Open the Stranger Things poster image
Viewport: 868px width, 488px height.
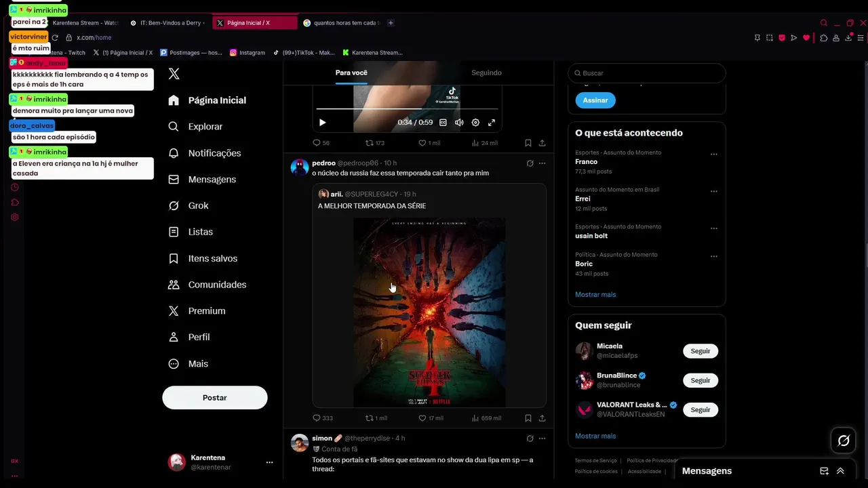click(x=429, y=312)
